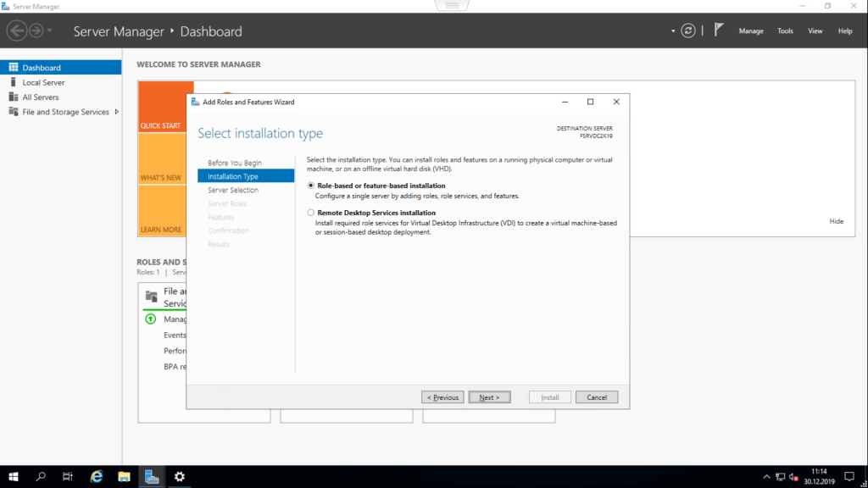Open Internet Explorer from the taskbar
Screen dimensions: 868x488
click(97, 477)
